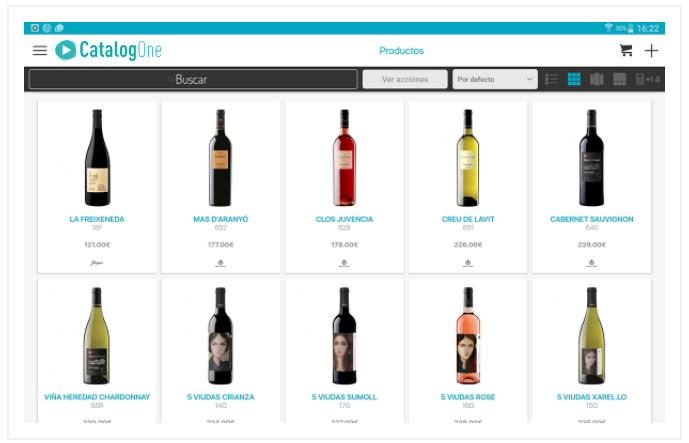This screenshot has height=443, width=689.
Task: Click the Ver acciones button
Action: click(405, 80)
